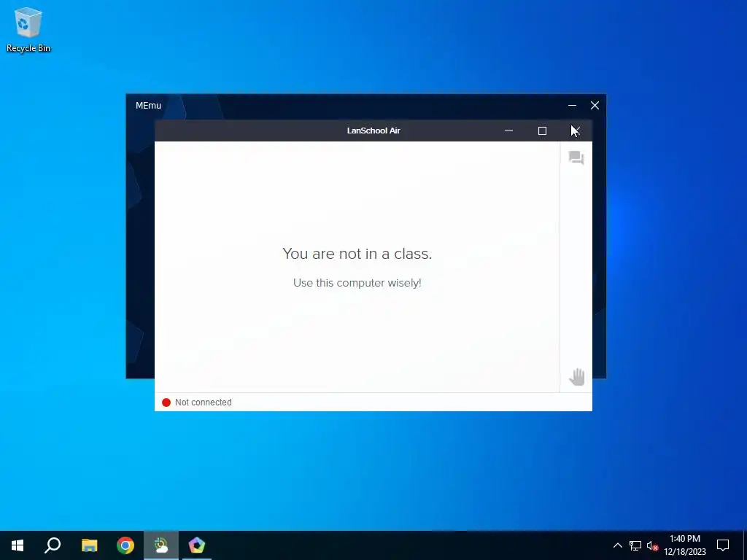Close the MEmu window
The image size is (747, 560).
pos(595,105)
